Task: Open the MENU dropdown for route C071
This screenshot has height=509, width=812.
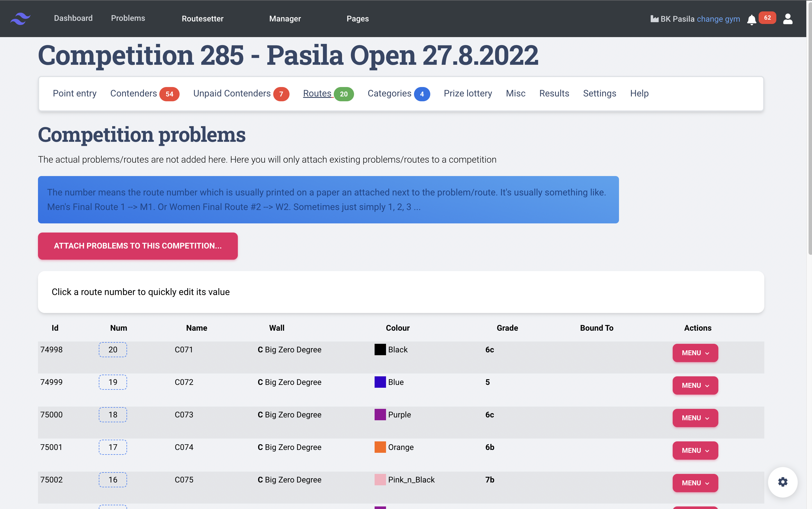Action: [x=695, y=353]
